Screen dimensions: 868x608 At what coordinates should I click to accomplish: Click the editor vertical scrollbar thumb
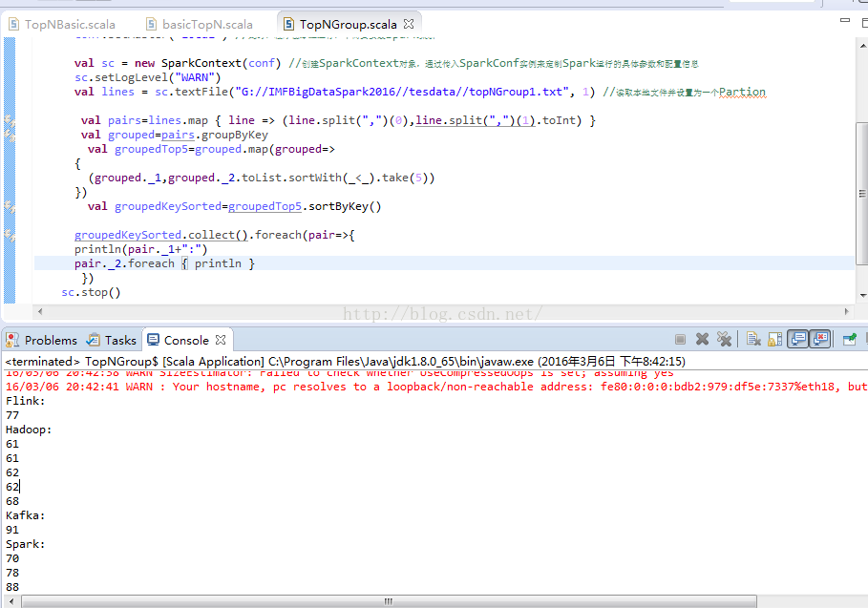click(862, 193)
